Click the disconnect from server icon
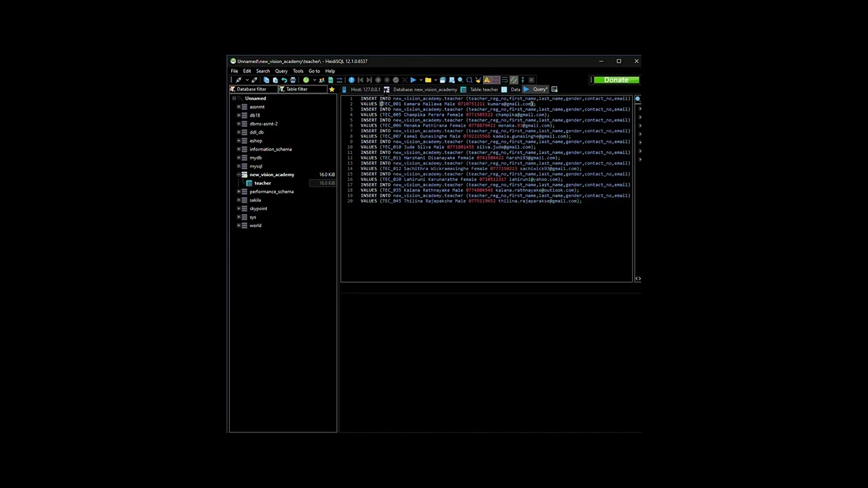 coord(254,80)
